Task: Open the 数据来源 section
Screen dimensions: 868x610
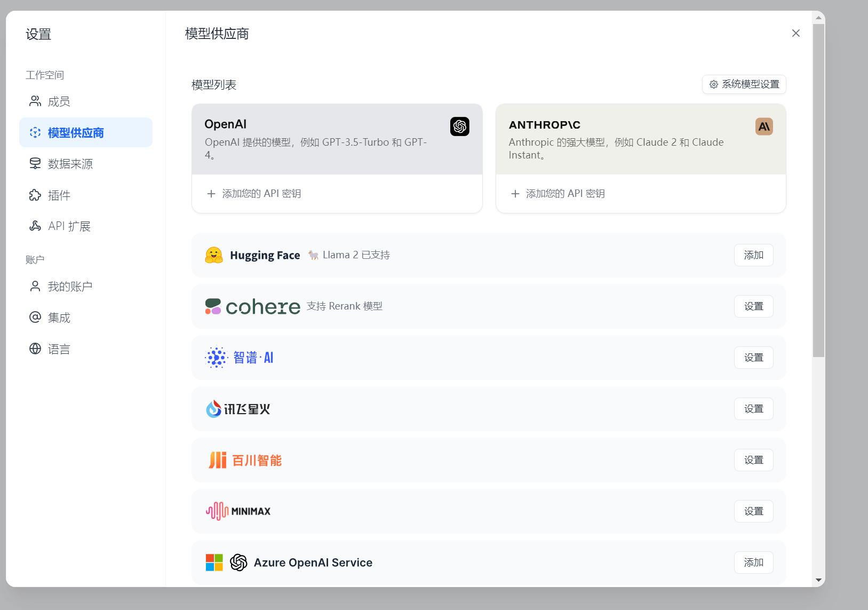Action: pos(86,164)
